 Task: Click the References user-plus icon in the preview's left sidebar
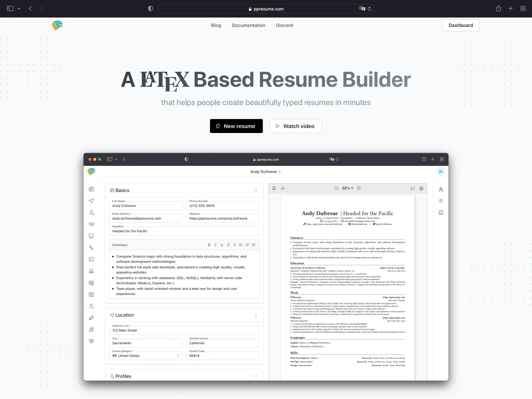pyautogui.click(x=91, y=306)
